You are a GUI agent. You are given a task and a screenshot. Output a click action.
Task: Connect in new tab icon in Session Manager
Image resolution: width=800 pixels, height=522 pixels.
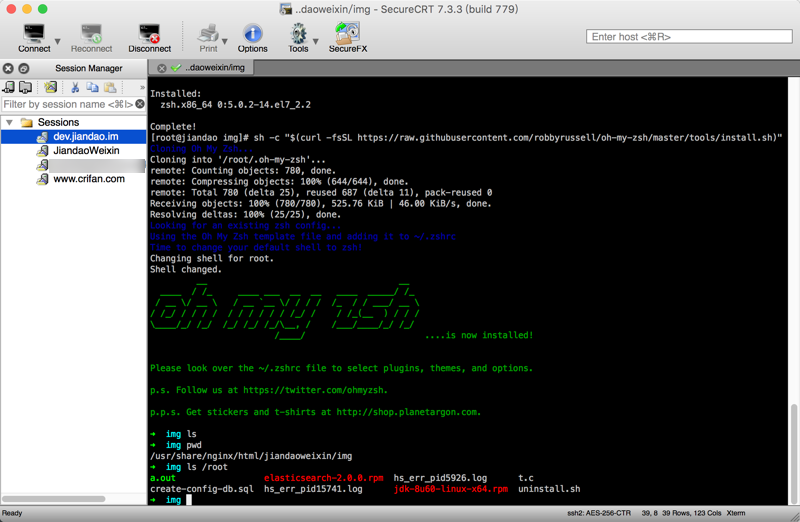[x=26, y=87]
